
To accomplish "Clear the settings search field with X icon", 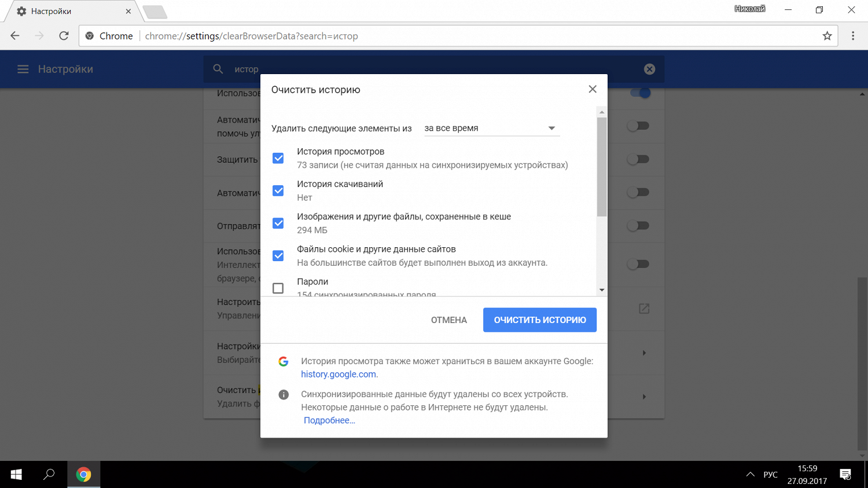I will (649, 69).
